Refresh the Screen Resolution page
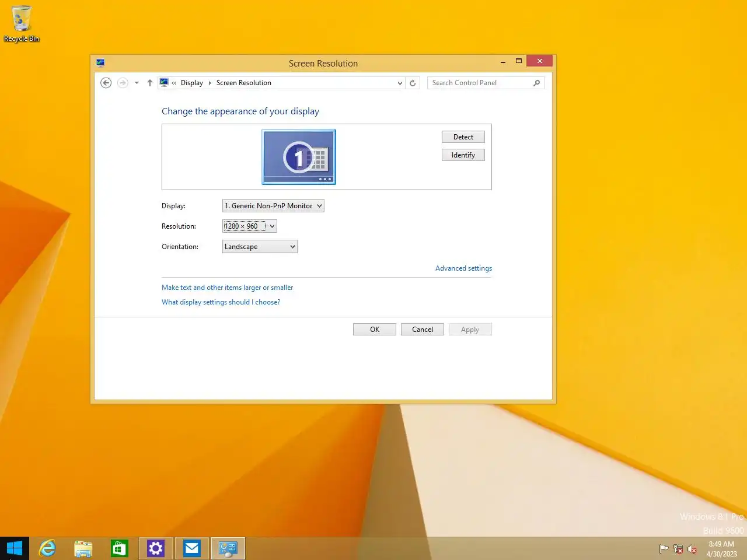 413,83
